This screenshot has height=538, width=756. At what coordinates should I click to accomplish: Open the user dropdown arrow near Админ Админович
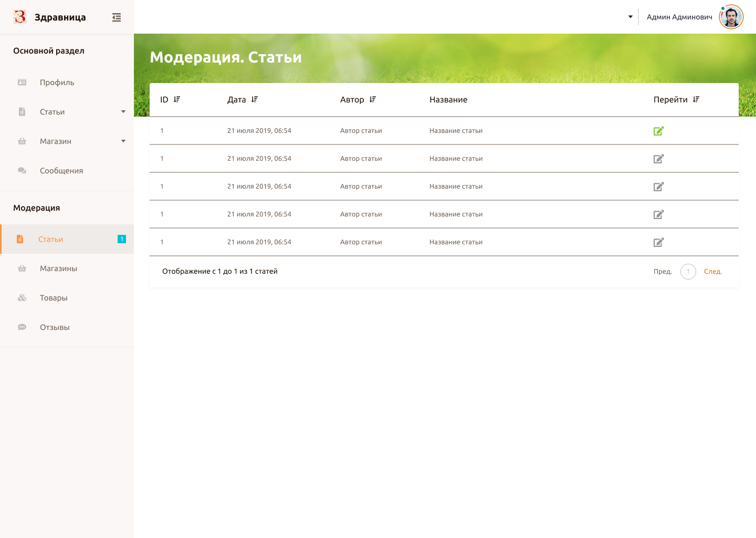point(631,17)
